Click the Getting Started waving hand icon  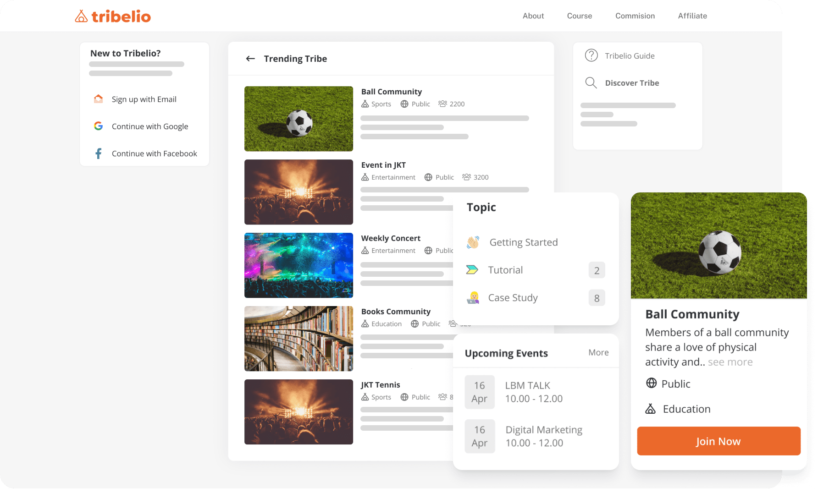(473, 242)
